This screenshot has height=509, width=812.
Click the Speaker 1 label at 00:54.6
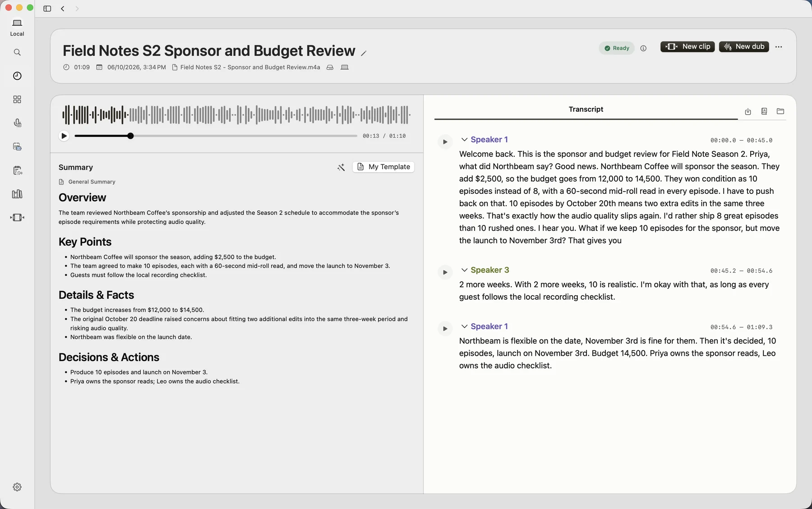pyautogui.click(x=489, y=326)
